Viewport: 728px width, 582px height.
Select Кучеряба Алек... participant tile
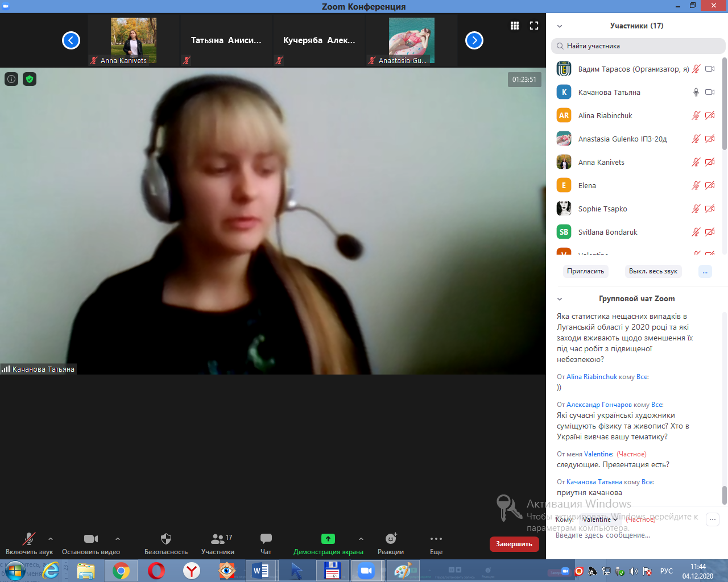tap(319, 40)
